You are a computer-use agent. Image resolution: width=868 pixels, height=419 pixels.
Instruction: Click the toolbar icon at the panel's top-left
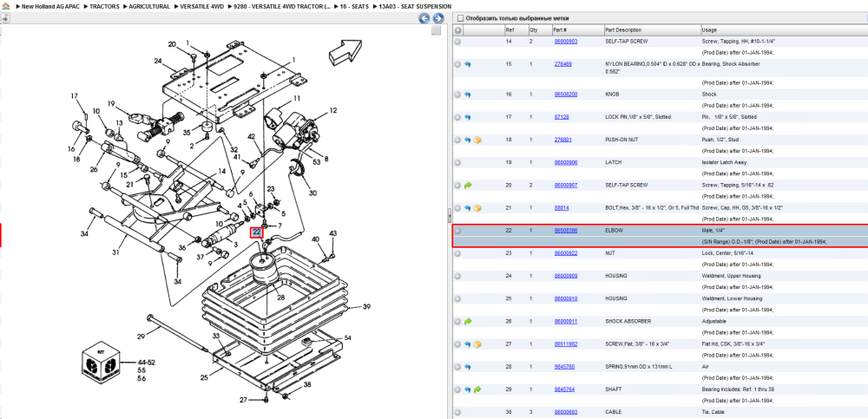coord(4,18)
